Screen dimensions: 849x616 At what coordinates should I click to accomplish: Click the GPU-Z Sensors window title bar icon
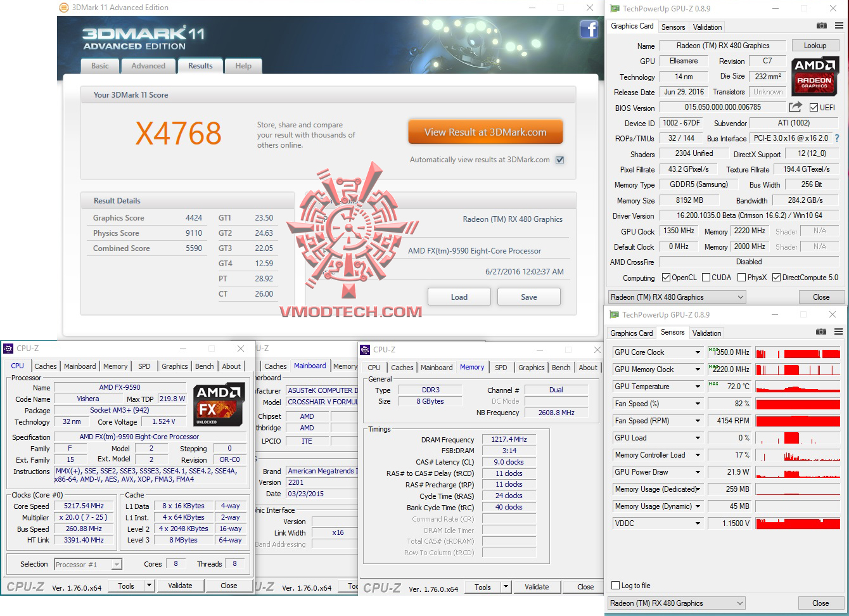point(614,314)
